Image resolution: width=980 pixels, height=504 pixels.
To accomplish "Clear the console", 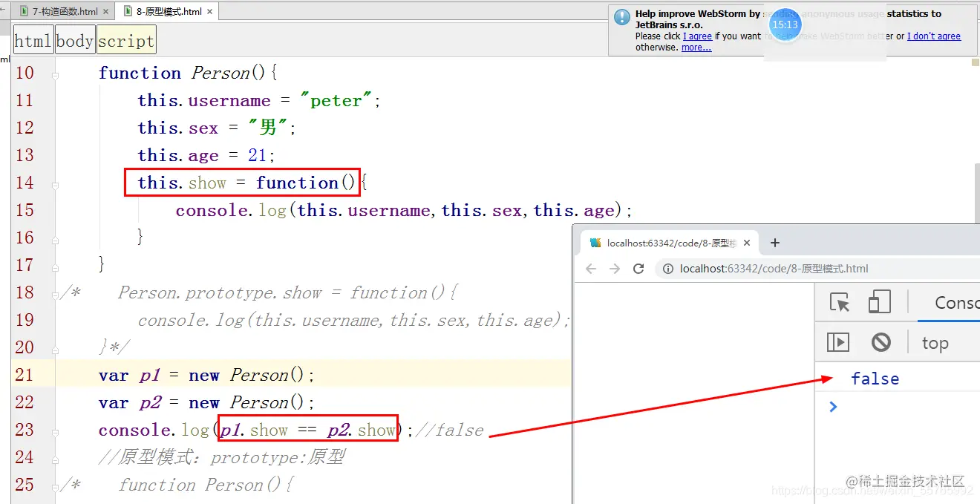I will (881, 342).
